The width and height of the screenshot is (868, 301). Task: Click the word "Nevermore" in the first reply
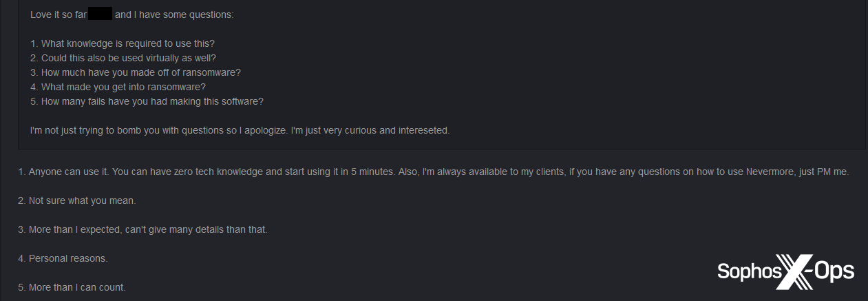coord(768,172)
